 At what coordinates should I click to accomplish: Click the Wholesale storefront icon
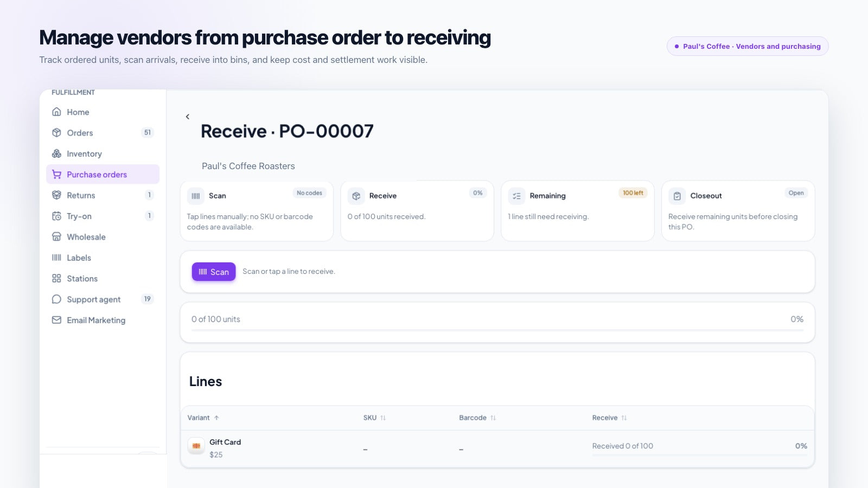[56, 237]
